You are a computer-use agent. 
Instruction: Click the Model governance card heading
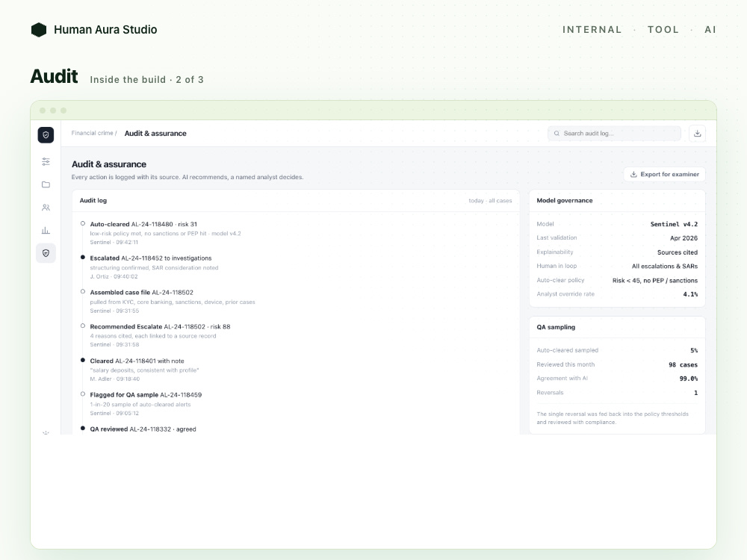click(565, 200)
